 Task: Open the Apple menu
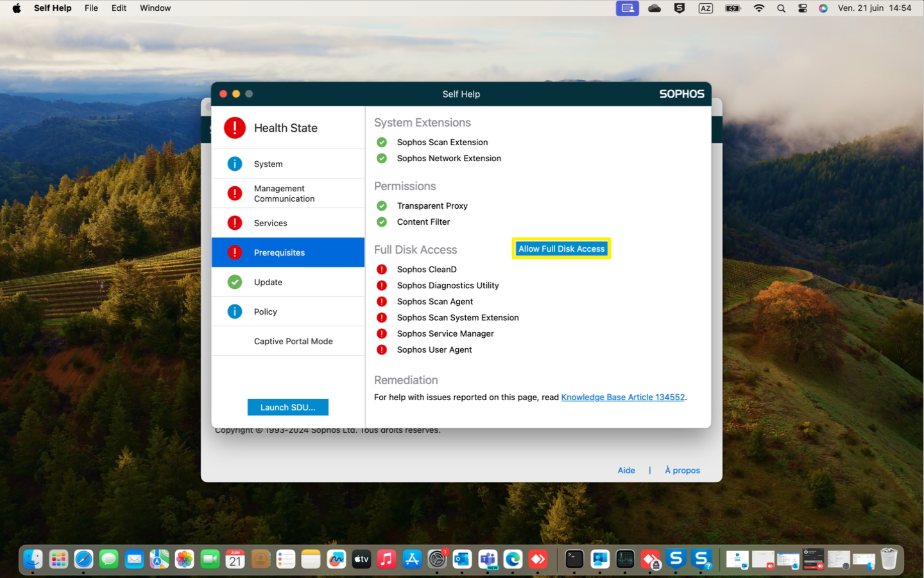pos(17,8)
